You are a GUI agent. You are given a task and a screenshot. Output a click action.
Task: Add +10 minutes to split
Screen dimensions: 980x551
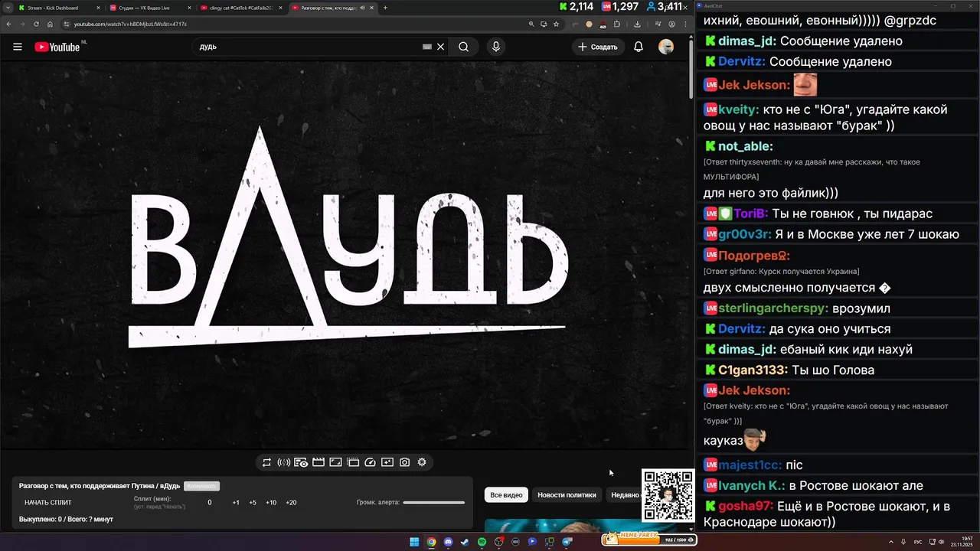point(271,503)
